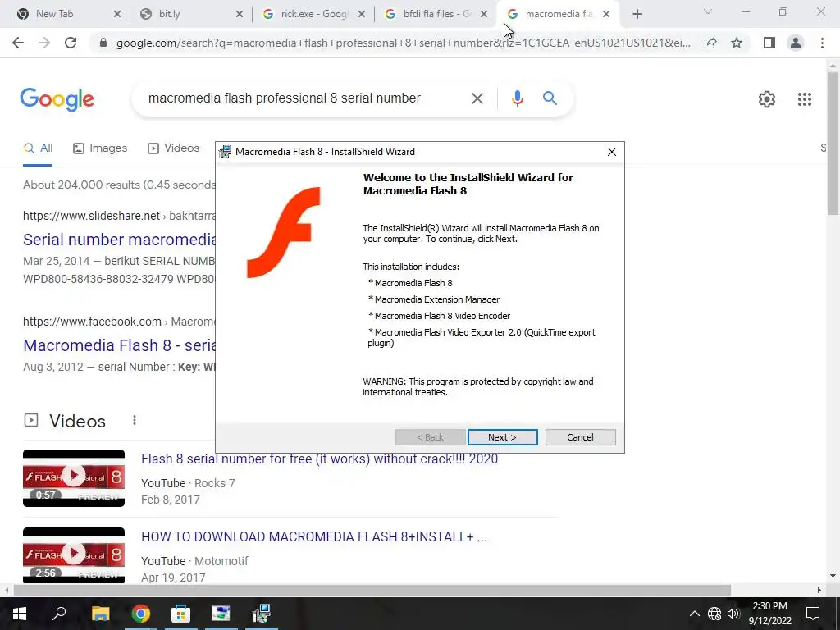Viewport: 840px width, 630px height.
Task: Switch to the rick.exe Google tab
Action: pos(314,14)
